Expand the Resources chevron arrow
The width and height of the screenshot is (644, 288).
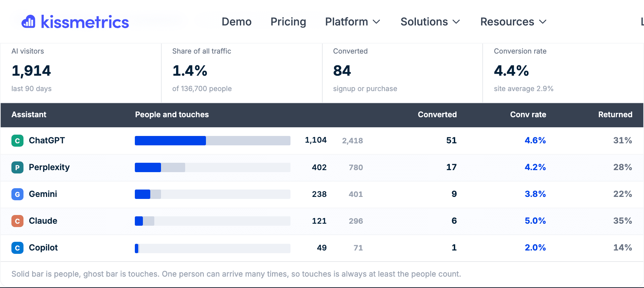coord(543,22)
